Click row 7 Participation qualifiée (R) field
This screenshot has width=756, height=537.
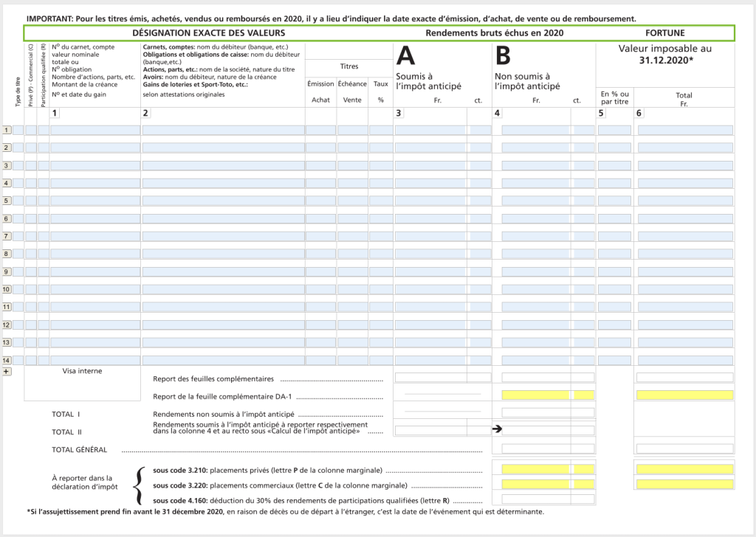tap(44, 236)
